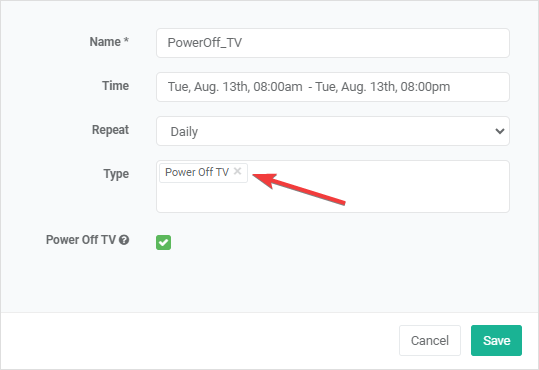Cancel the schedule dialog
The width and height of the screenshot is (539, 370).
(x=430, y=340)
